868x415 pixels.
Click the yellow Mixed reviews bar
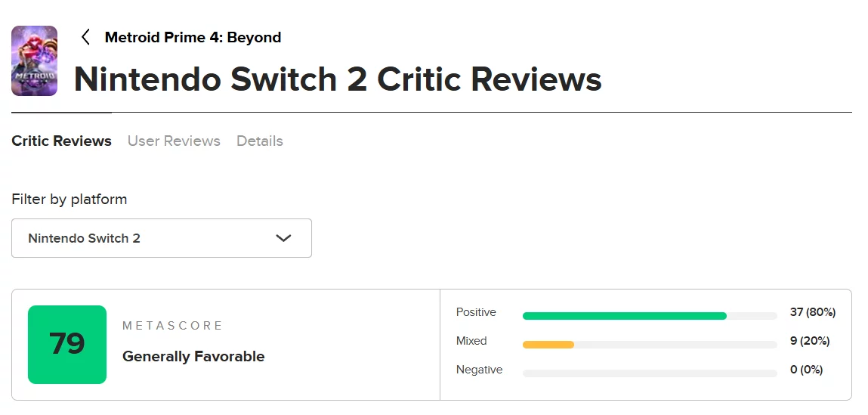pyautogui.click(x=548, y=345)
